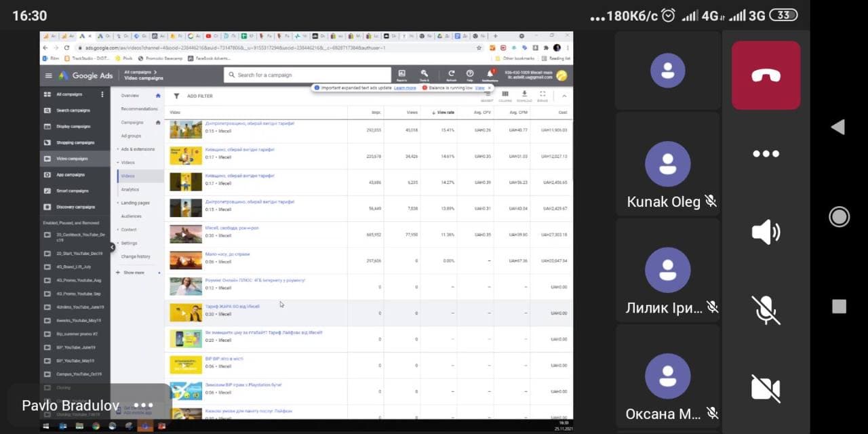Open the Google Ads hamburger menu
This screenshot has height=434, width=868.
click(x=49, y=76)
